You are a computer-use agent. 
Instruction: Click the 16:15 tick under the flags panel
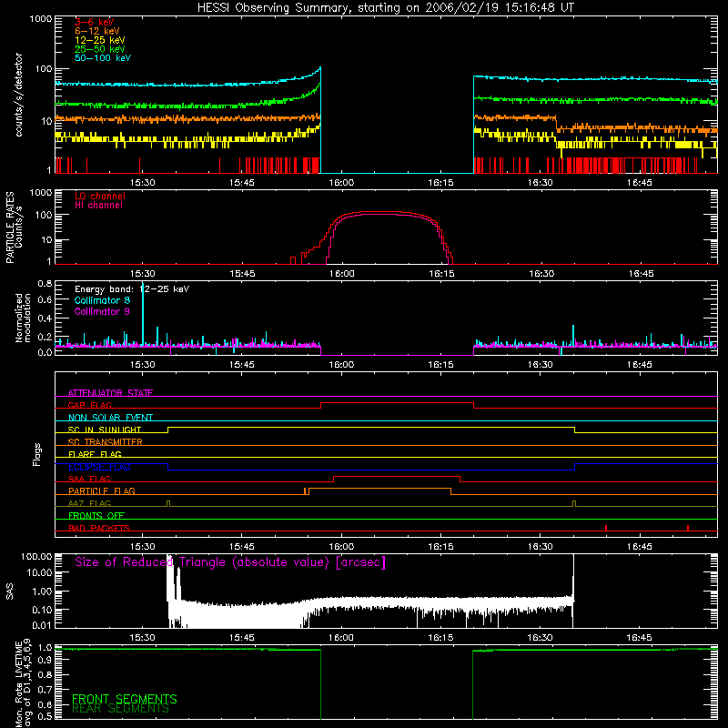coord(440,547)
